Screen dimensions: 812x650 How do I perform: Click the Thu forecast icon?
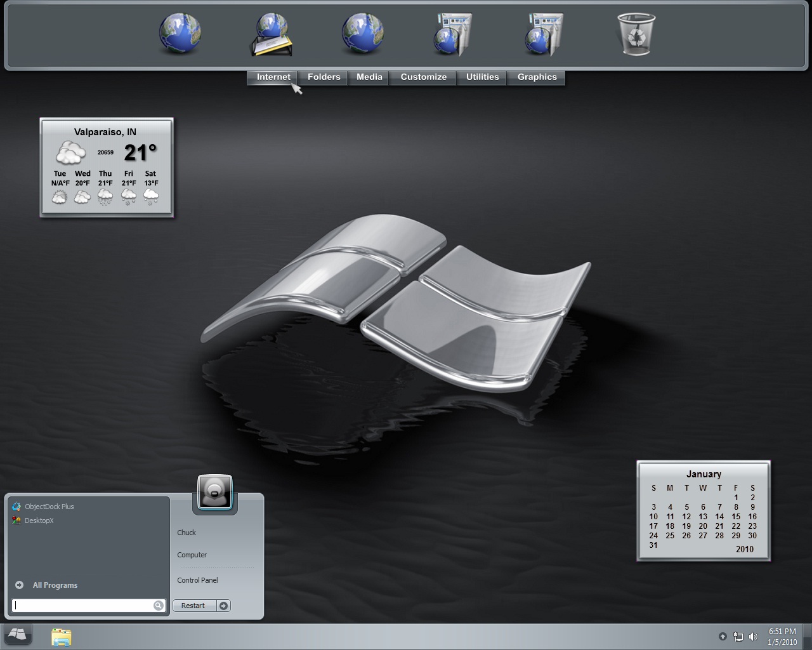[x=105, y=197]
